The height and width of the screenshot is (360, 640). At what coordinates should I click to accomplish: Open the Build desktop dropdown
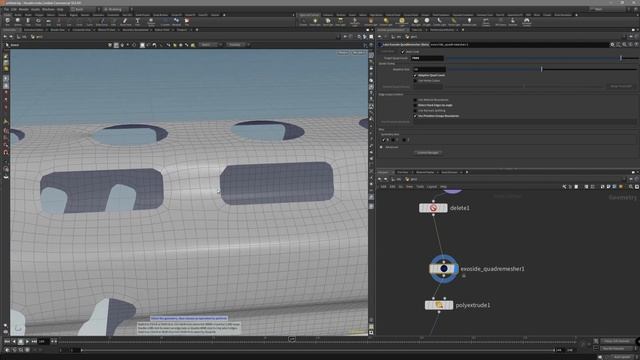(x=84, y=9)
